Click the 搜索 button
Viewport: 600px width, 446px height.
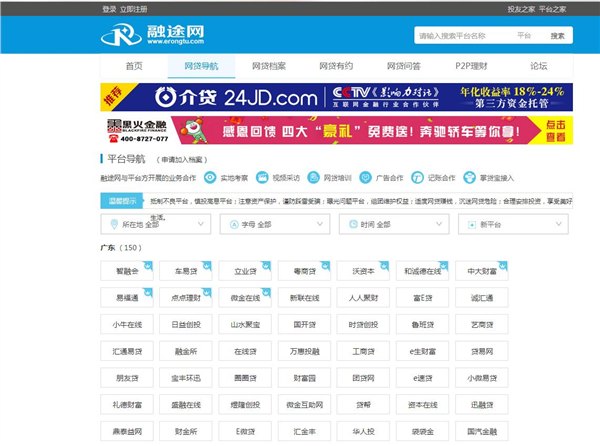[x=558, y=36]
